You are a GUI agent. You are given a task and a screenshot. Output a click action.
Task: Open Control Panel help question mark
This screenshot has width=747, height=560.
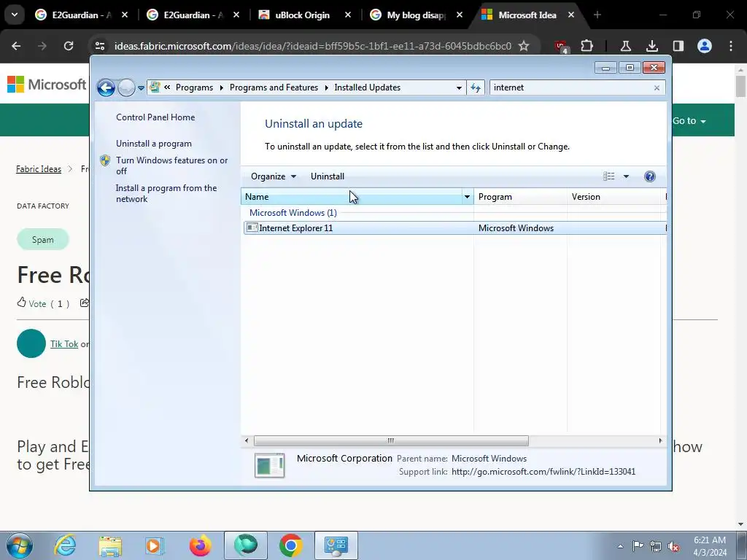[x=650, y=176]
